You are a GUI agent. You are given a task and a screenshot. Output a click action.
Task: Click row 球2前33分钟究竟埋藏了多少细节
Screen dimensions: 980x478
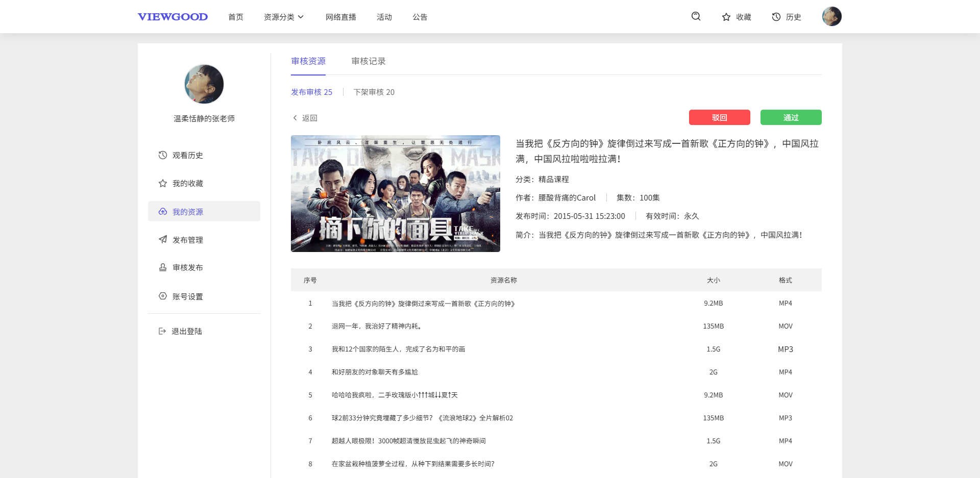coord(556,418)
